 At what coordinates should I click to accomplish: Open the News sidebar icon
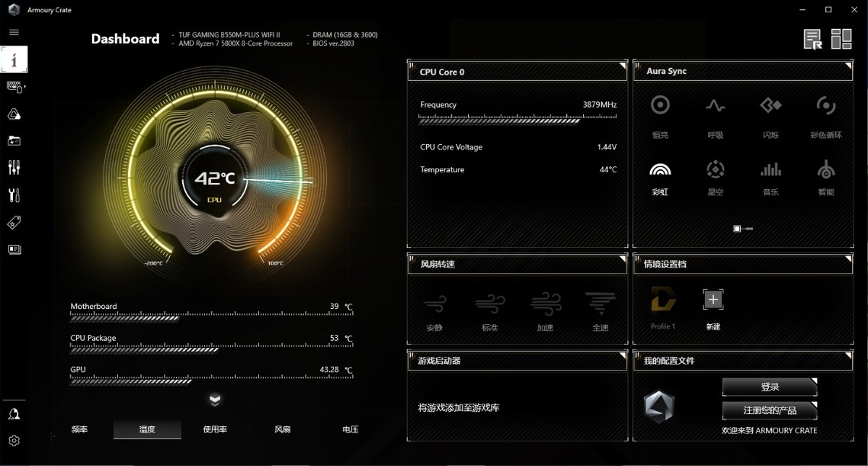click(14, 250)
